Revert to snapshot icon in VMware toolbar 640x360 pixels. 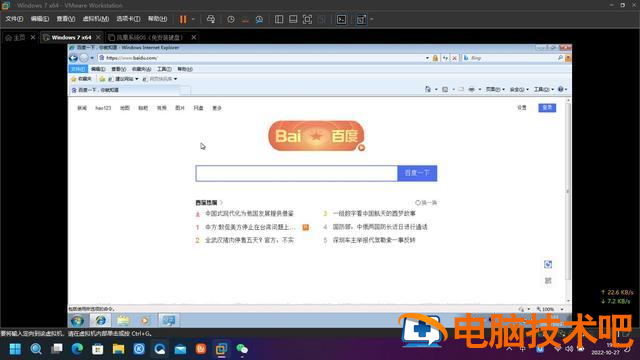(x=245, y=19)
